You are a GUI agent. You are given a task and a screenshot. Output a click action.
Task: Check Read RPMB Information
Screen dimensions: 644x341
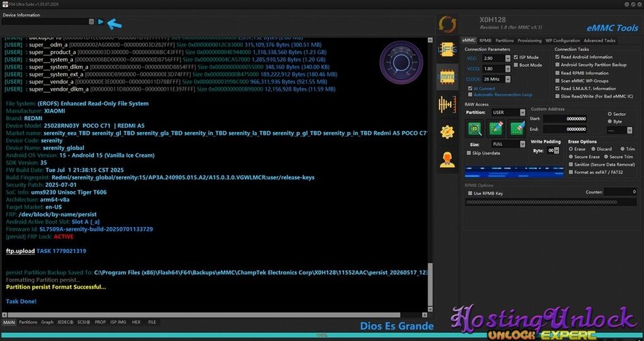(x=557, y=73)
